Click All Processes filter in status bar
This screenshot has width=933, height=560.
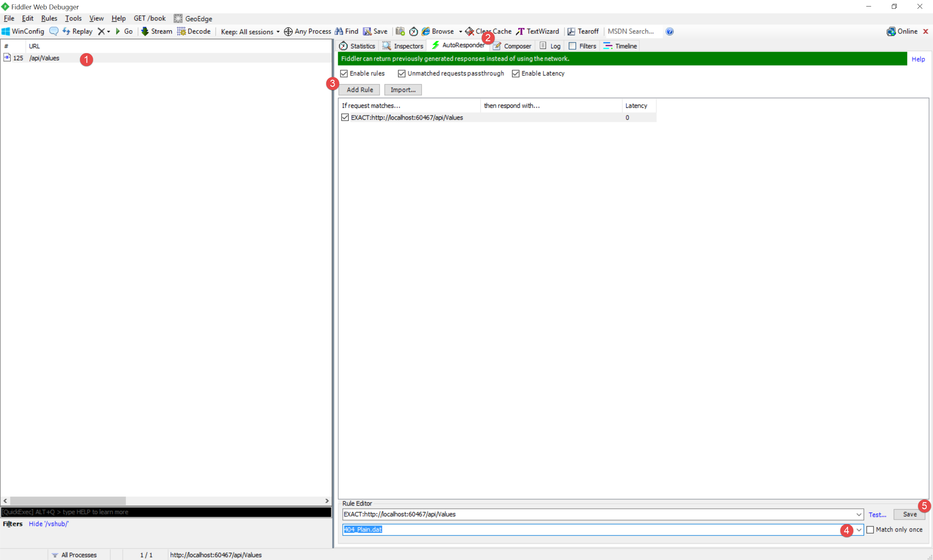tap(75, 555)
